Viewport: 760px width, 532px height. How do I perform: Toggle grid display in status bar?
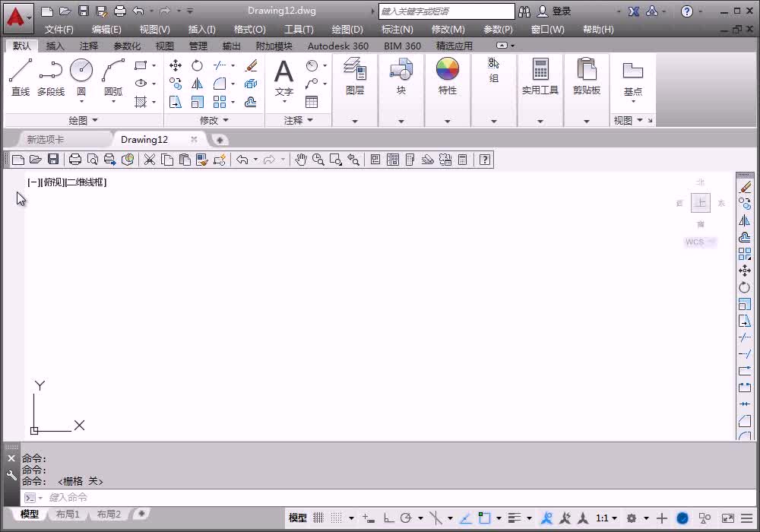(x=318, y=518)
